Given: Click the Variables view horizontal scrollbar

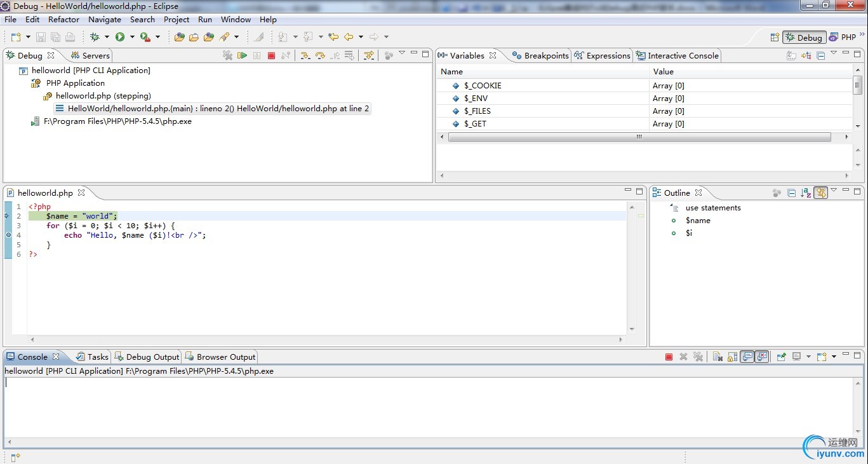Looking at the screenshot, I should click(x=639, y=137).
